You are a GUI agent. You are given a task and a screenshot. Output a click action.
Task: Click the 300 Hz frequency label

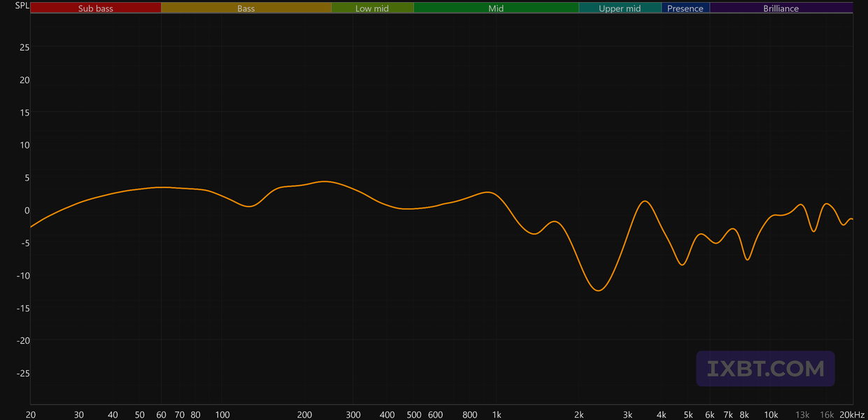pos(353,414)
